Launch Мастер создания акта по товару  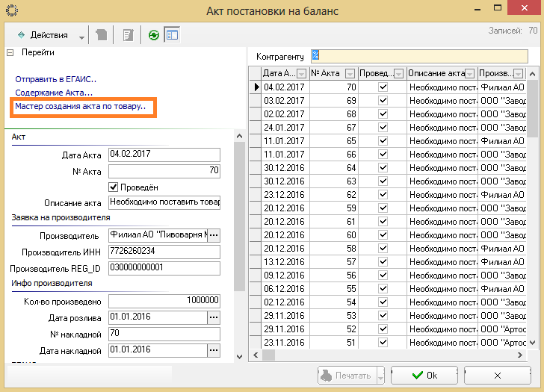point(81,106)
